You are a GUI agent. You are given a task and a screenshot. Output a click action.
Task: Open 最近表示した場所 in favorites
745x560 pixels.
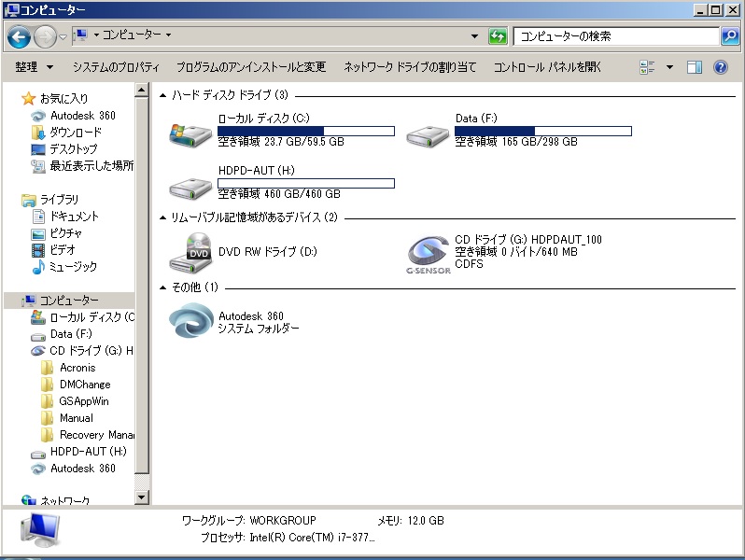[82, 166]
